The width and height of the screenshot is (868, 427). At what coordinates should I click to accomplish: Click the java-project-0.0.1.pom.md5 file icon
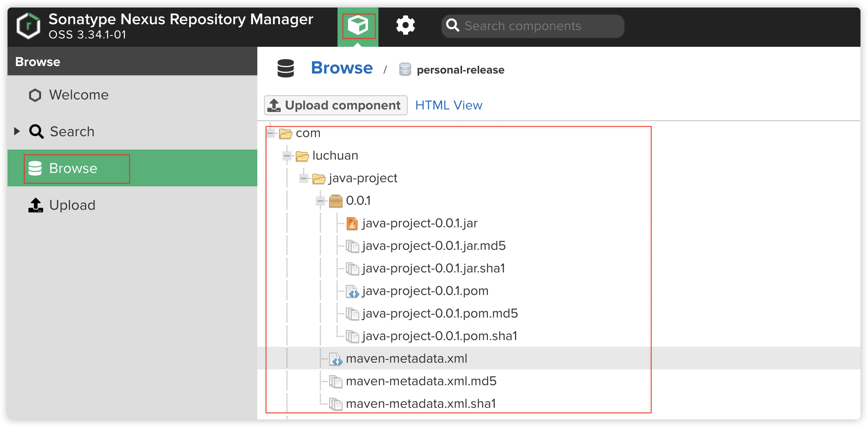[353, 314]
